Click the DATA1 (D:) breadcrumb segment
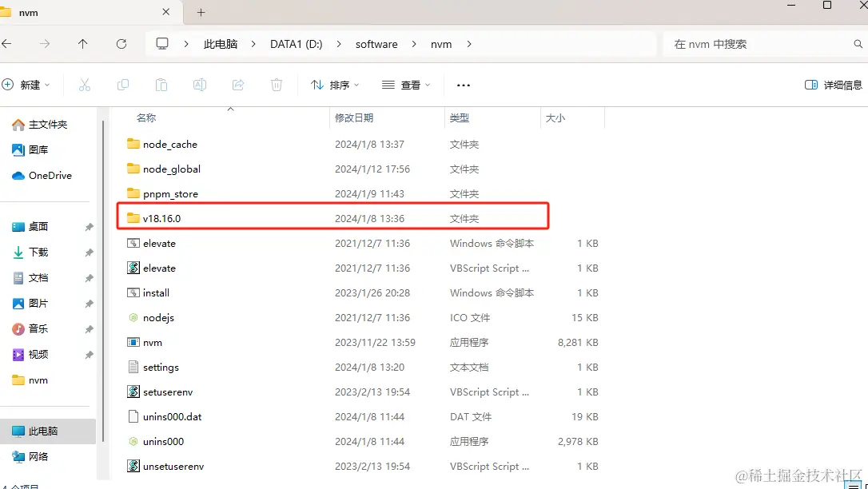This screenshot has height=489, width=868. click(x=297, y=44)
